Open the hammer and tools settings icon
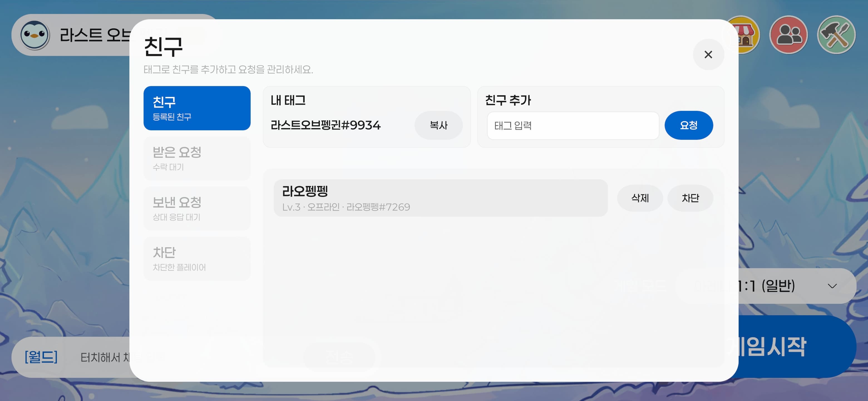The image size is (868, 401). coord(836,35)
